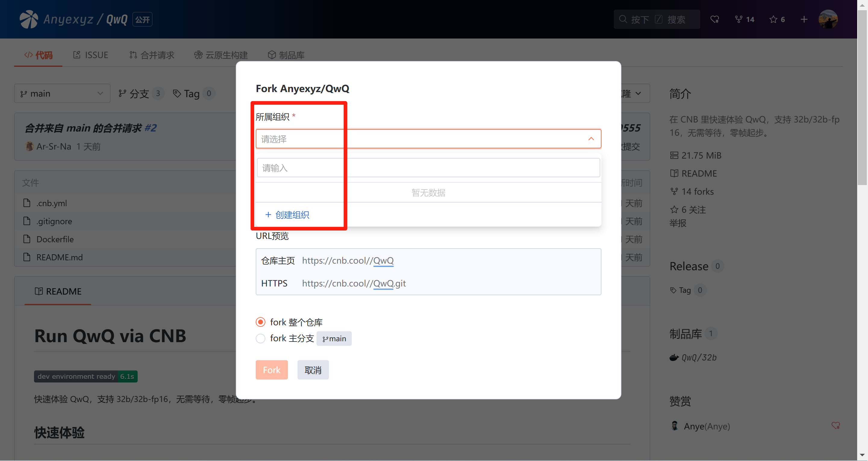Open the Dockerfile file
The image size is (868, 461).
[55, 239]
